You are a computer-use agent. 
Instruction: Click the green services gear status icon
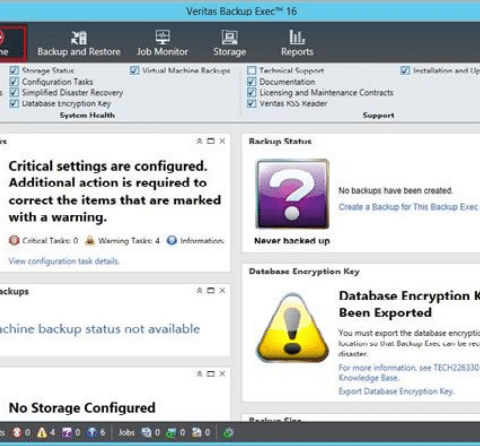tap(228, 433)
